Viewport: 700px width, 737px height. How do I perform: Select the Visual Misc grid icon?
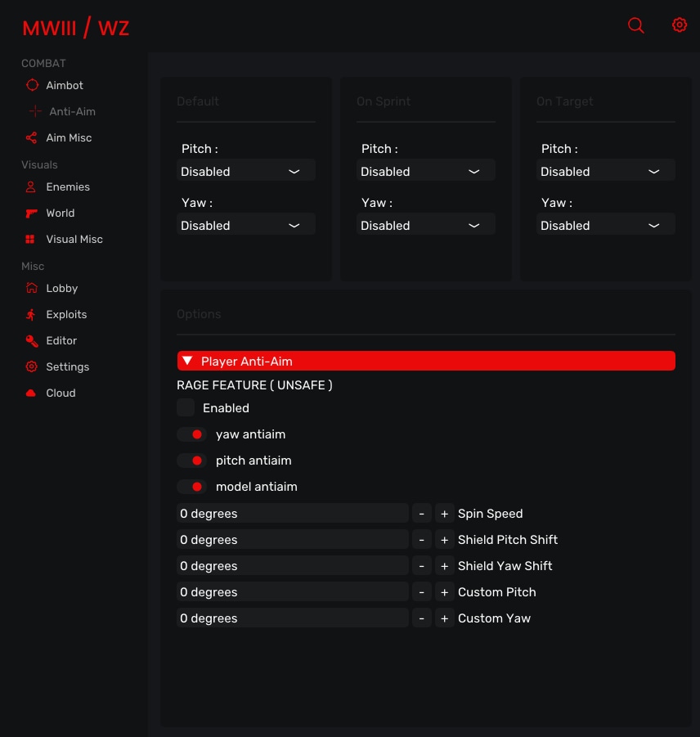pos(31,239)
